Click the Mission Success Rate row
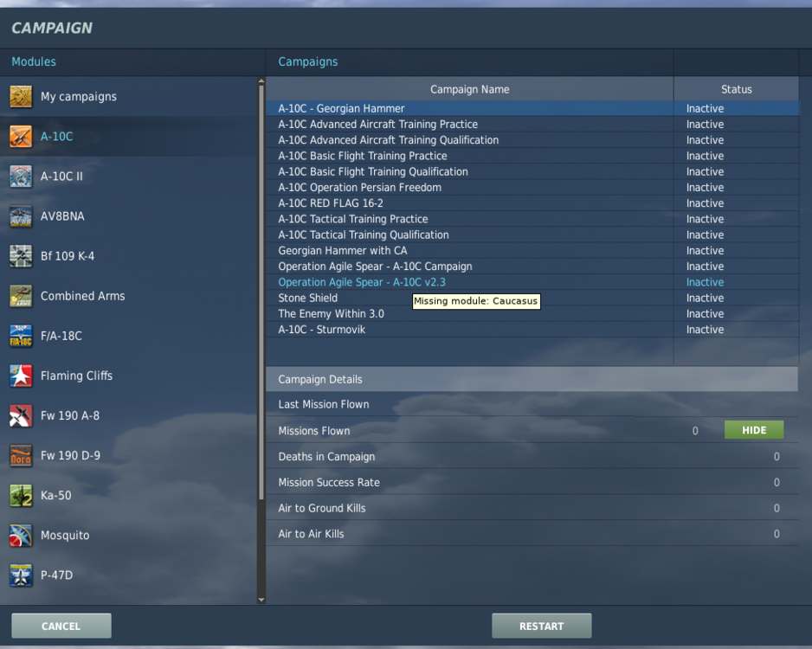Viewport: 812px width, 649px height. click(x=532, y=482)
